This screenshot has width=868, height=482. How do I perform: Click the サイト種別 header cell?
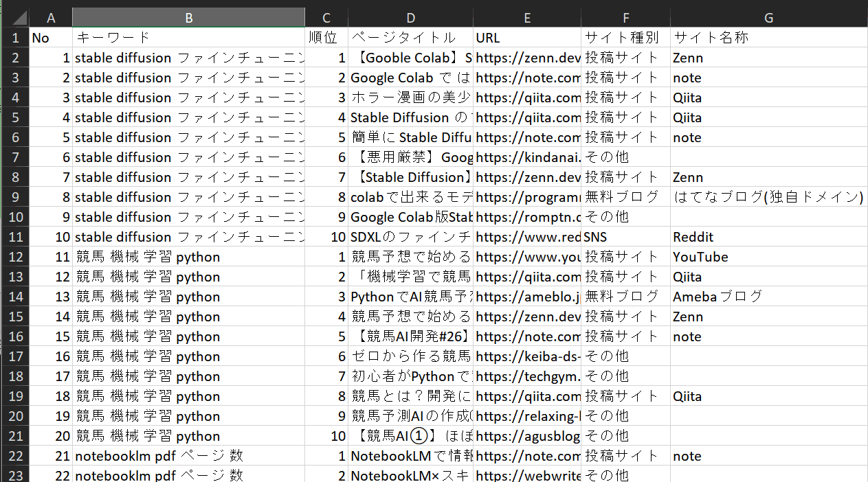click(626, 38)
